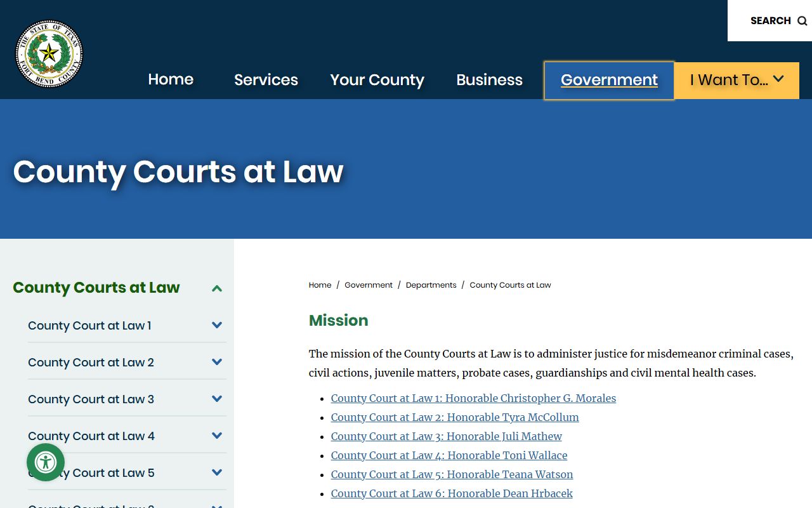Open County Court at Law 2 McCollum link
Image resolution: width=812 pixels, height=508 pixels.
[455, 417]
